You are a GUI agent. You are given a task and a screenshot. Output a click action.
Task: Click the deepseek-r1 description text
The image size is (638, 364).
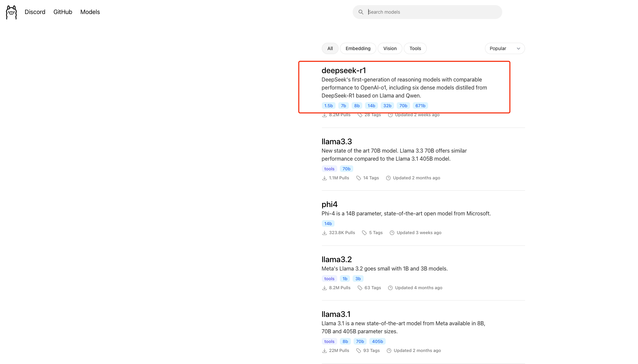coord(404,88)
